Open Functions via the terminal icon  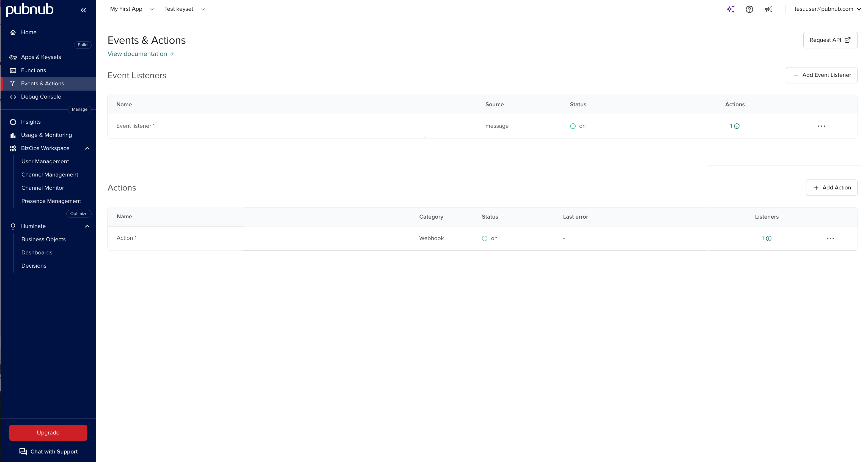click(x=13, y=70)
